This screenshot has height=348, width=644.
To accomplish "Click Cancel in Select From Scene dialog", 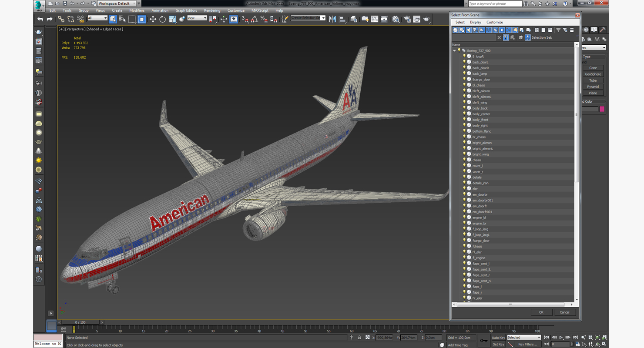I will pyautogui.click(x=564, y=312).
